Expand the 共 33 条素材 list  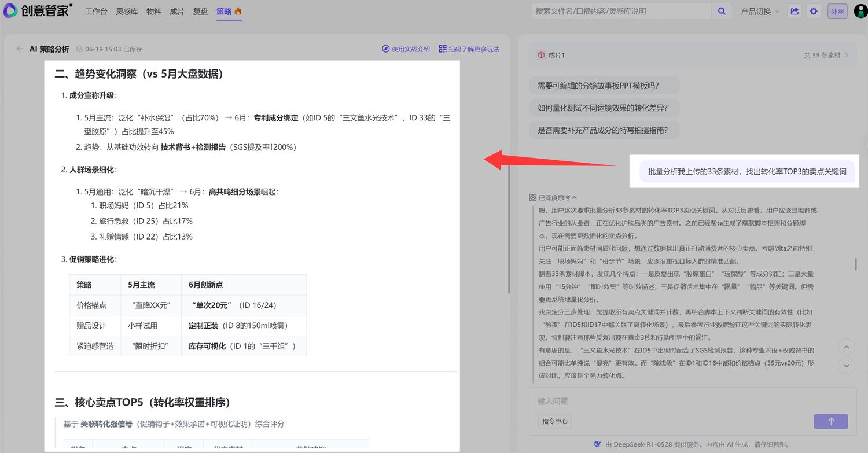826,55
